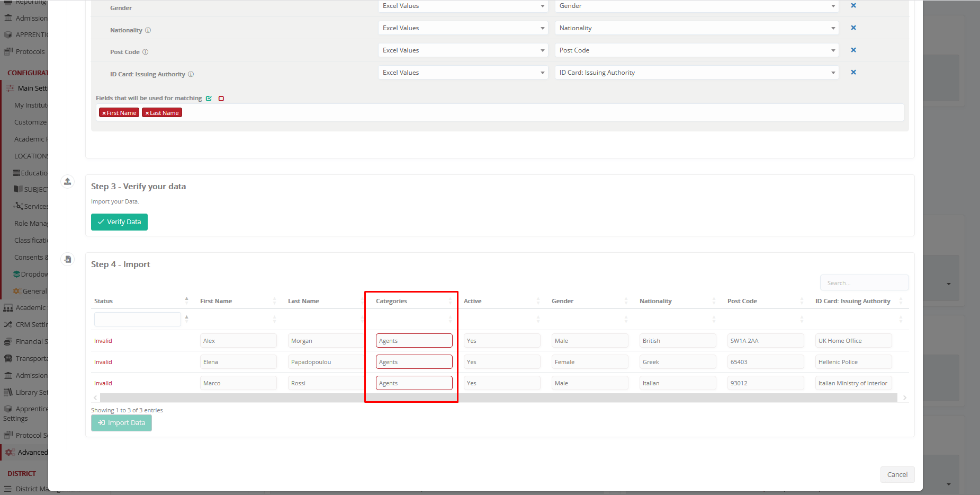Remove ID Card: Issuing Authority mapping
This screenshot has height=495, width=980.
(x=853, y=73)
